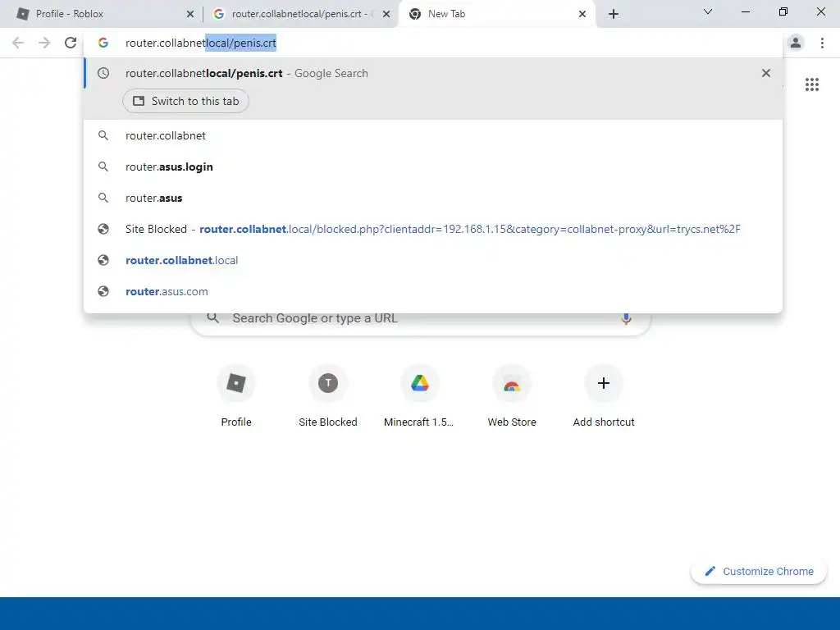Select the New Tab tab
Screen dimensions: 840x630
pyautogui.click(x=496, y=14)
